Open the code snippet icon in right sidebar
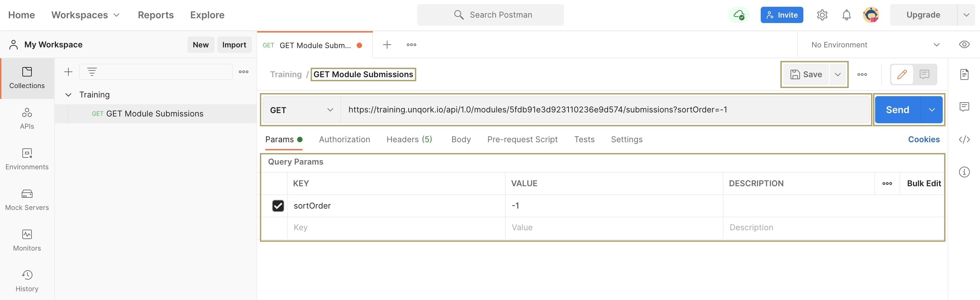 point(964,140)
